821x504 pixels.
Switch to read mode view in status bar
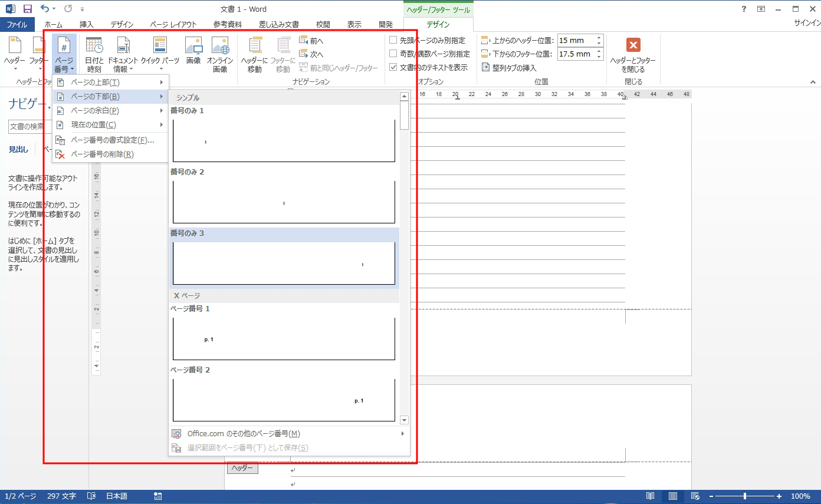(650, 496)
